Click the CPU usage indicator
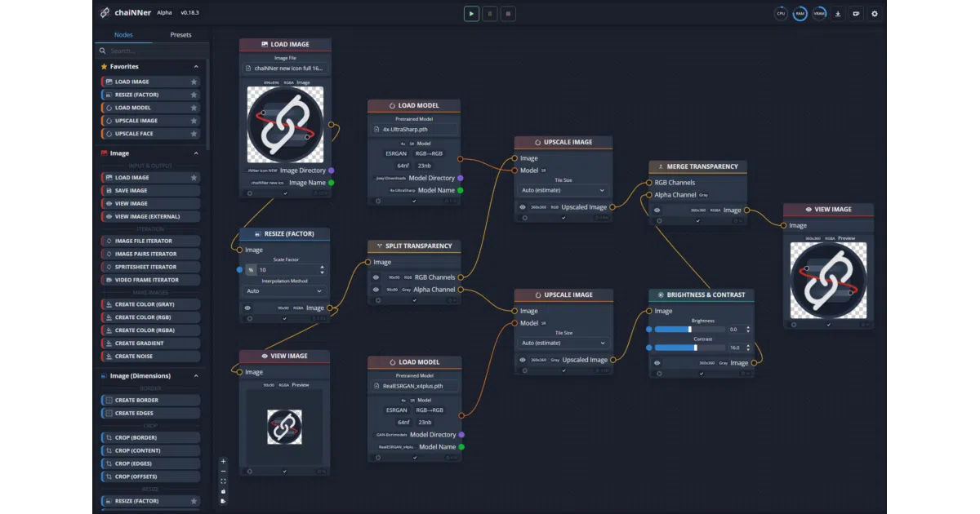The height and width of the screenshot is (514, 980). (x=782, y=13)
